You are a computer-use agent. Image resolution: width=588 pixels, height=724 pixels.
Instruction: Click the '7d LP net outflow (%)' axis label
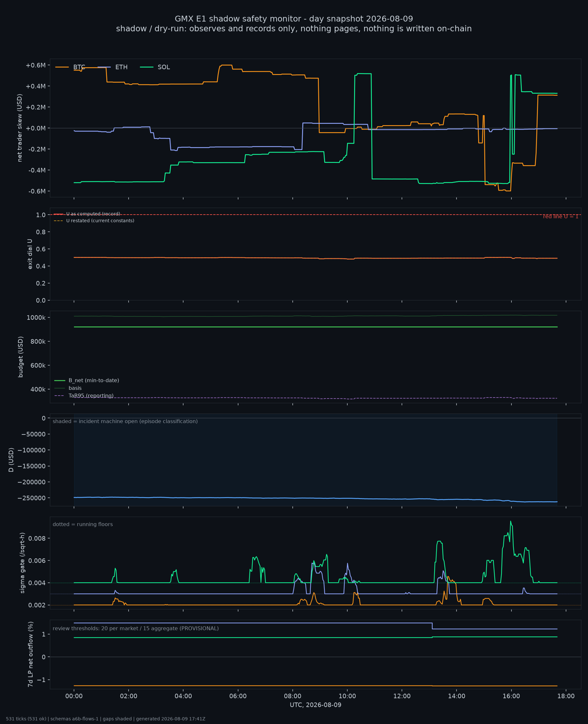point(30,654)
